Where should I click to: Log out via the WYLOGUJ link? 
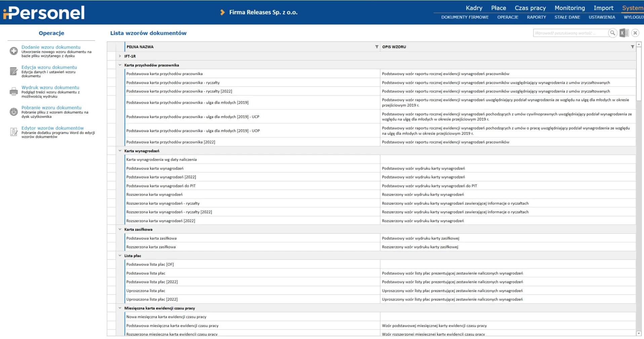tap(634, 17)
